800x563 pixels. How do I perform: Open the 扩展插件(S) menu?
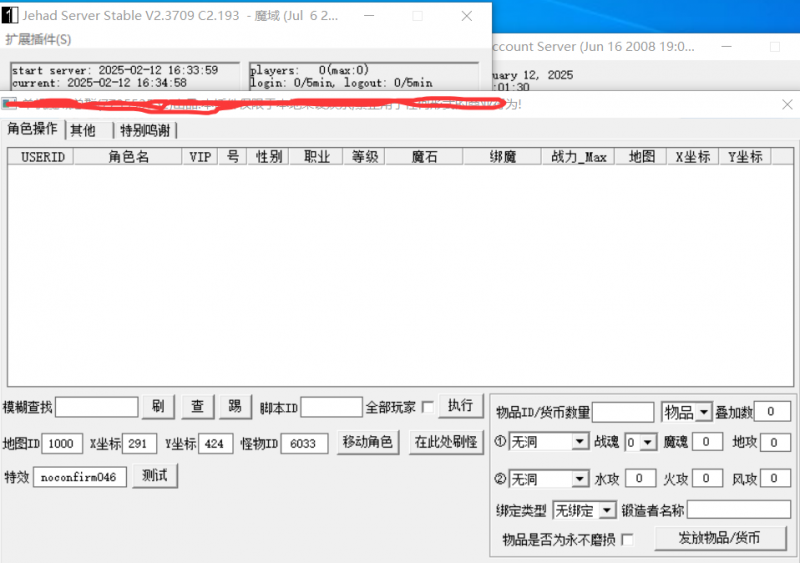point(38,39)
